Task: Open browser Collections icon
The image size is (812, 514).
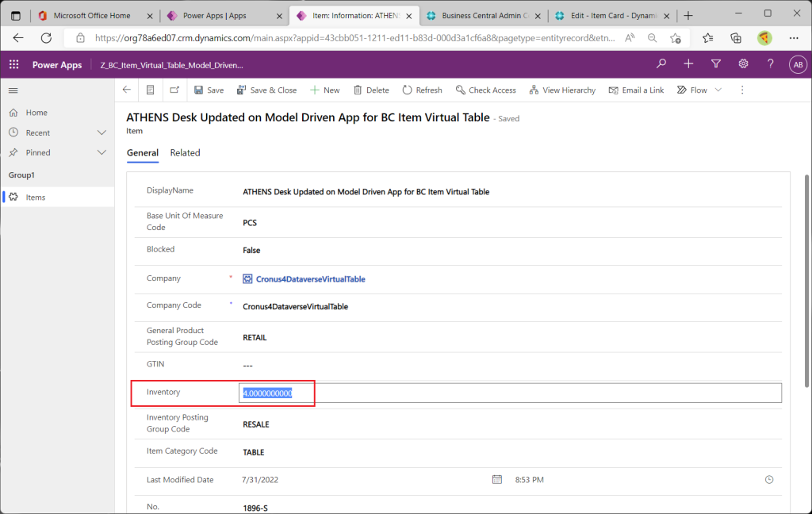Action: 735,38
